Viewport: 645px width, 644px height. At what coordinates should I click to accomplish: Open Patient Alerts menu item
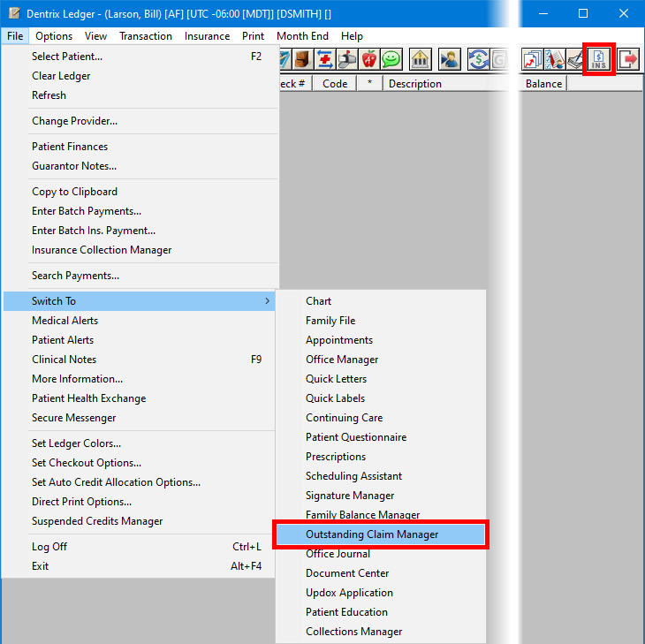pyautogui.click(x=139, y=340)
